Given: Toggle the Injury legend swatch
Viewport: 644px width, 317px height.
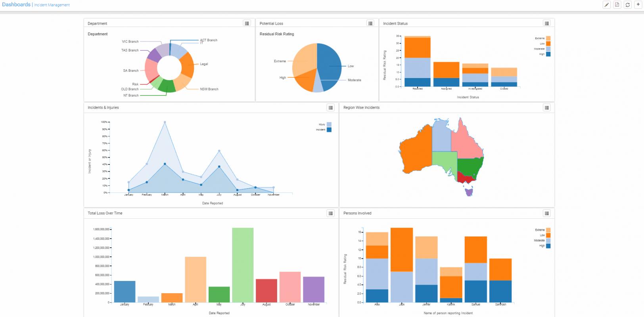Looking at the screenshot, I should pyautogui.click(x=329, y=124).
